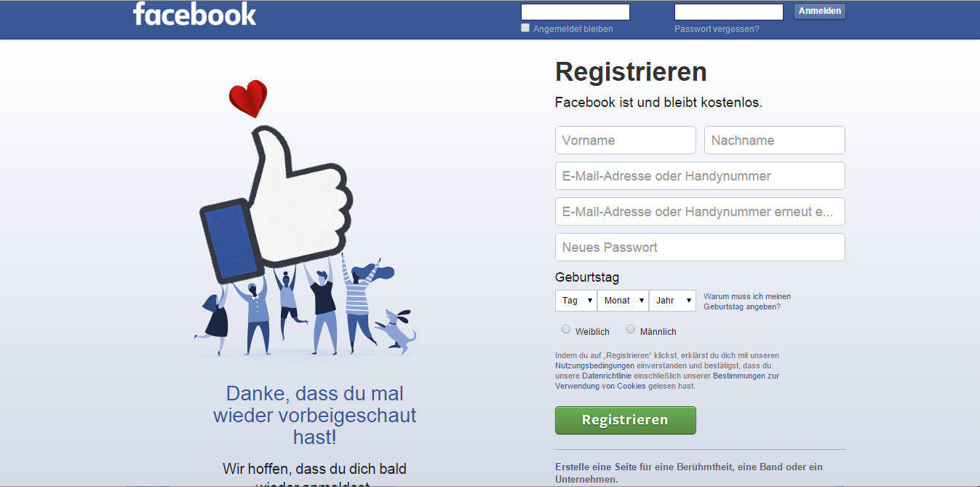Viewport: 980px width, 487px height.
Task: Click the Facebook logo in the header
Action: coord(194,14)
